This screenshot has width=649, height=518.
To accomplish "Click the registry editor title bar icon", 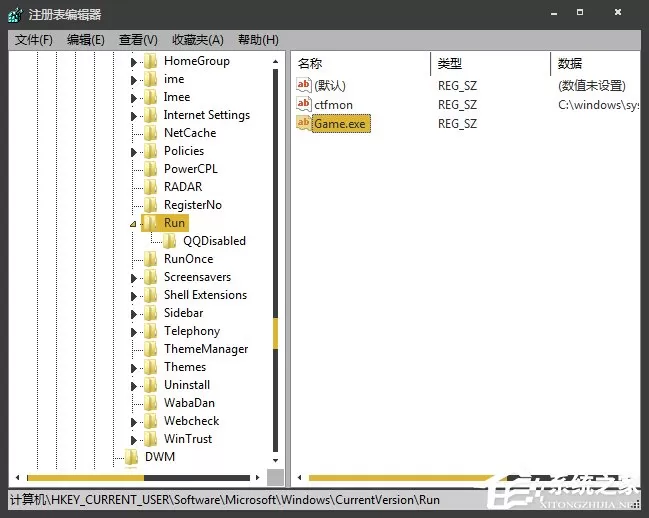I will [15, 15].
